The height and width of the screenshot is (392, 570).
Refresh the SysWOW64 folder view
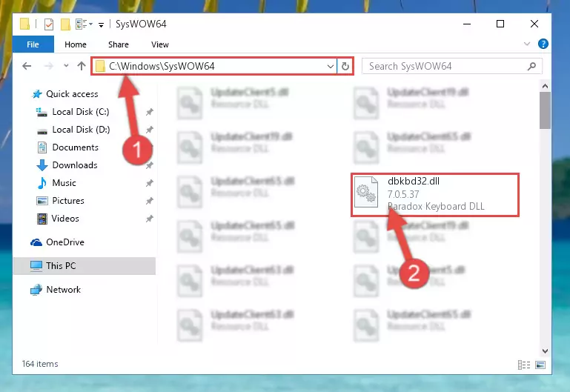point(345,66)
